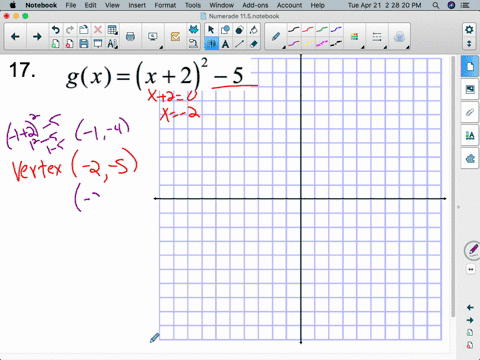Choose the black pen line style
This screenshot has width=480, height=360.
[x=294, y=30]
